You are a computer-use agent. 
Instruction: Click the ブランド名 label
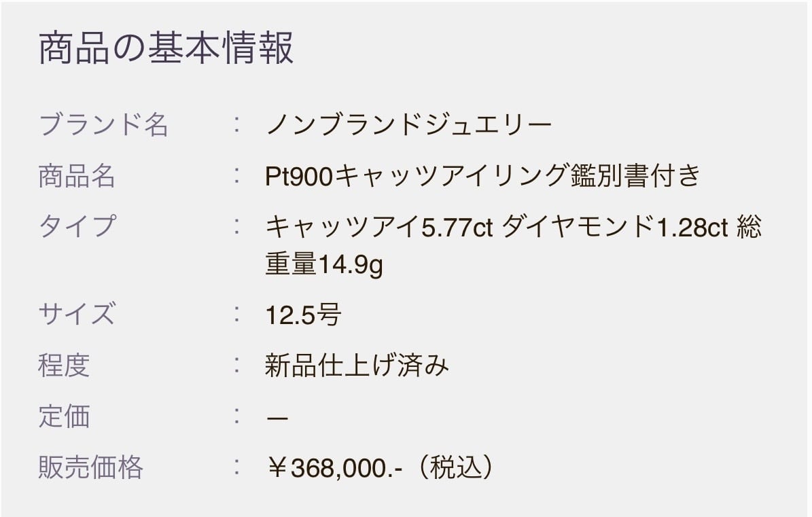[104, 125]
